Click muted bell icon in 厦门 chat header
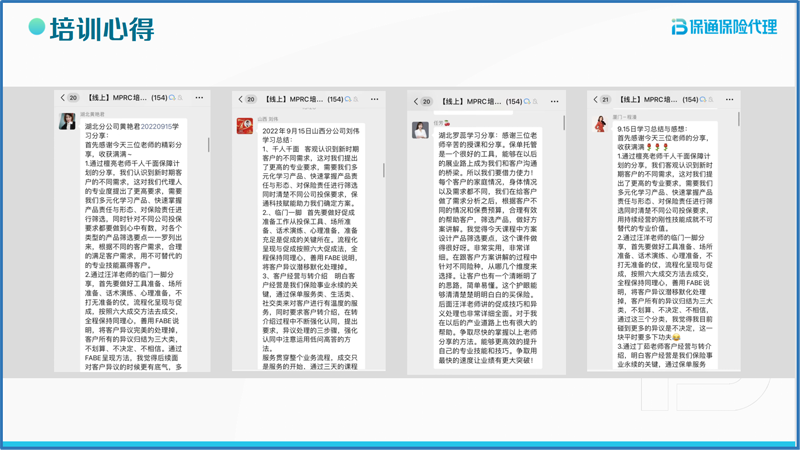The width and height of the screenshot is (800, 450). [x=712, y=99]
